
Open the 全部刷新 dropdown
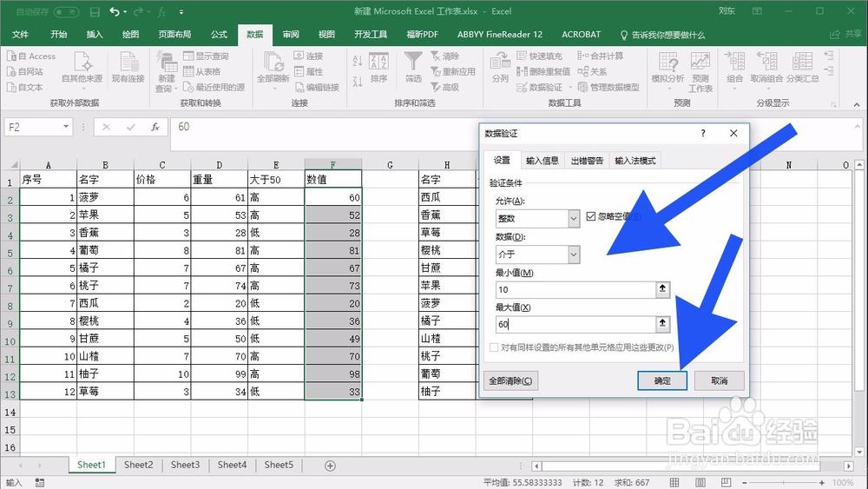click(273, 71)
